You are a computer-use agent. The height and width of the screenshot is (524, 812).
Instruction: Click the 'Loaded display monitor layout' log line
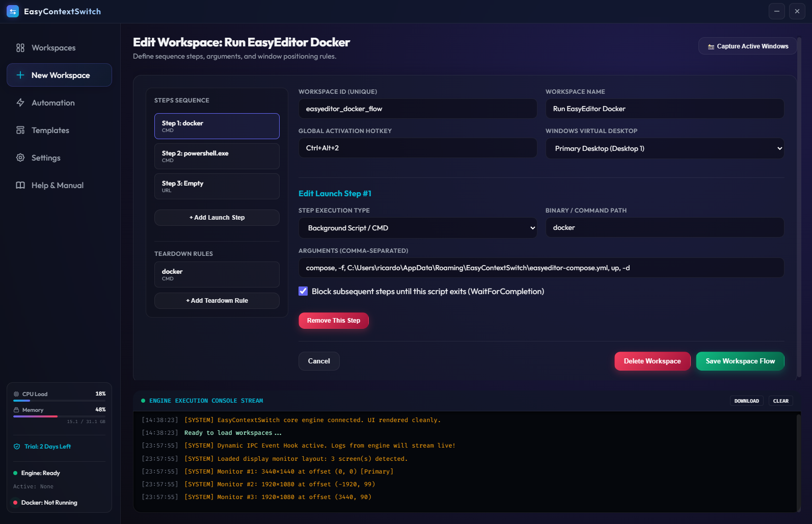tap(296, 459)
